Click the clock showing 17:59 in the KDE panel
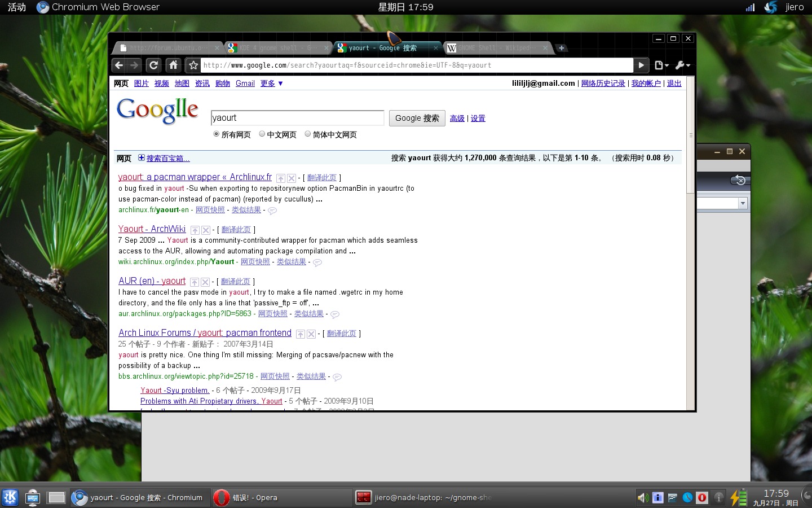Image resolution: width=812 pixels, height=508 pixels. click(x=776, y=497)
